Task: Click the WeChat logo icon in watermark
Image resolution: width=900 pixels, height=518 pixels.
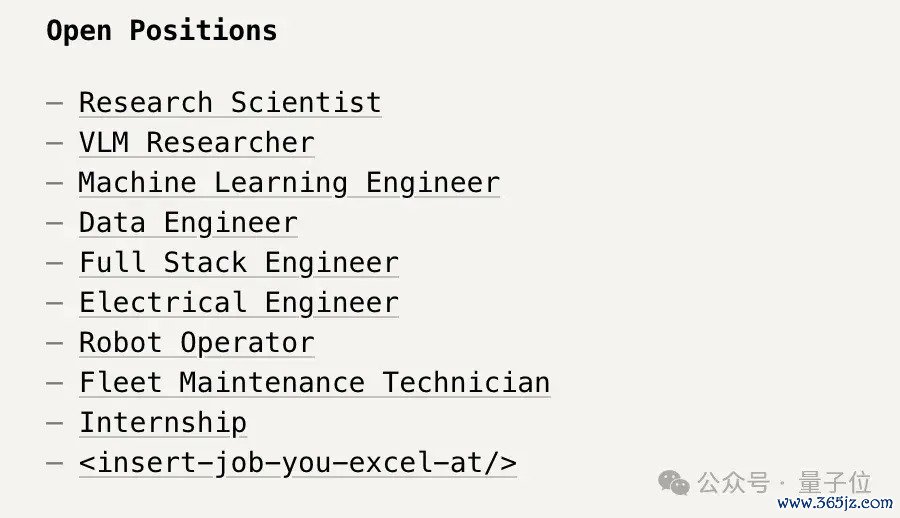Action: 674,482
